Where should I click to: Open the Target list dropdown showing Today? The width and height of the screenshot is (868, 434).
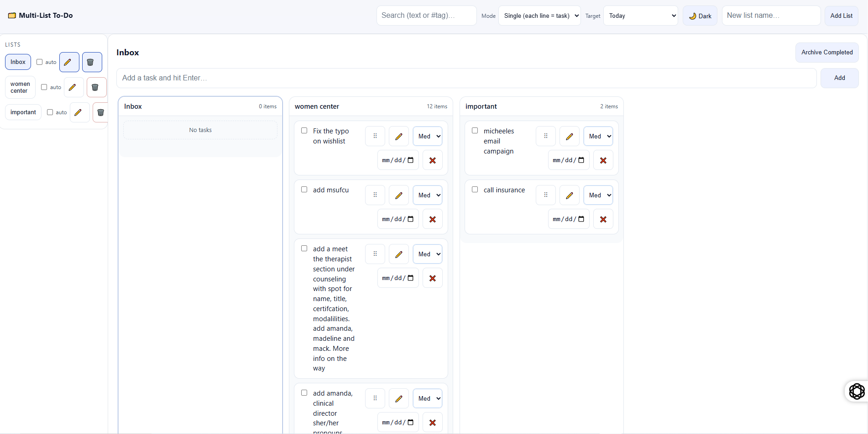click(x=641, y=16)
